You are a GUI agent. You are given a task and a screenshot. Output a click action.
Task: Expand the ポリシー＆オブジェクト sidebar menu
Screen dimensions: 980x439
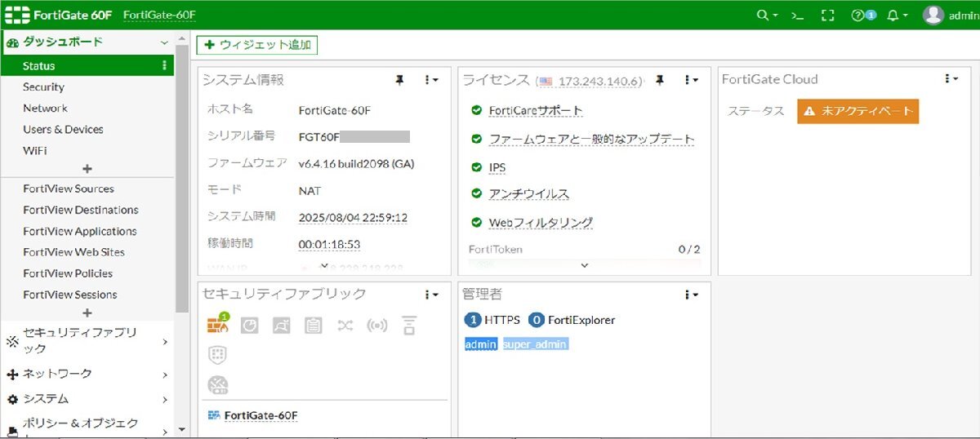point(164,431)
